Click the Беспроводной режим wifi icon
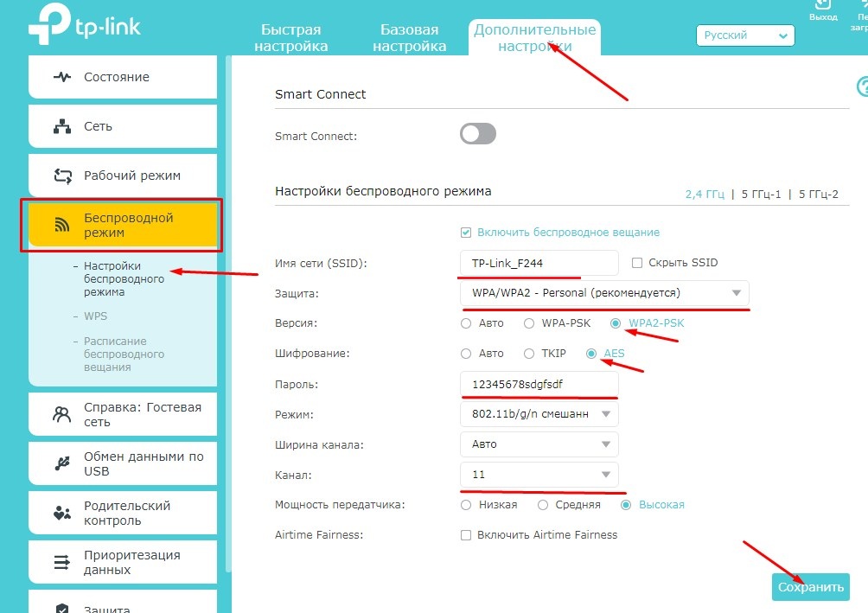Viewport: 868px width, 613px height. click(x=62, y=224)
